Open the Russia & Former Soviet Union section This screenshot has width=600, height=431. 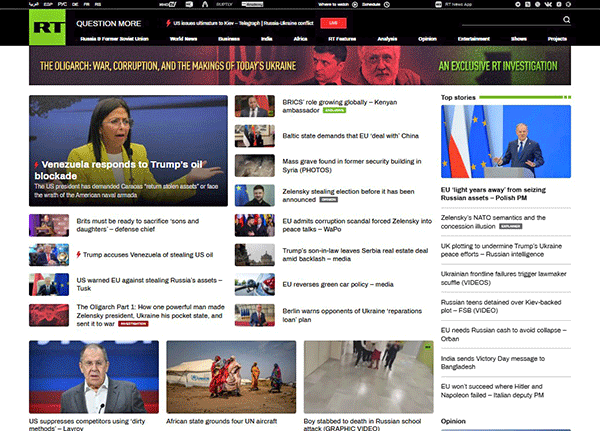[x=112, y=39]
